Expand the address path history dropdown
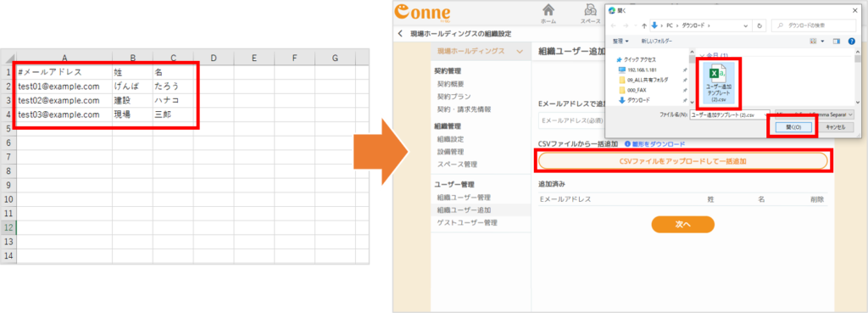This screenshot has height=313, width=868. (746, 25)
